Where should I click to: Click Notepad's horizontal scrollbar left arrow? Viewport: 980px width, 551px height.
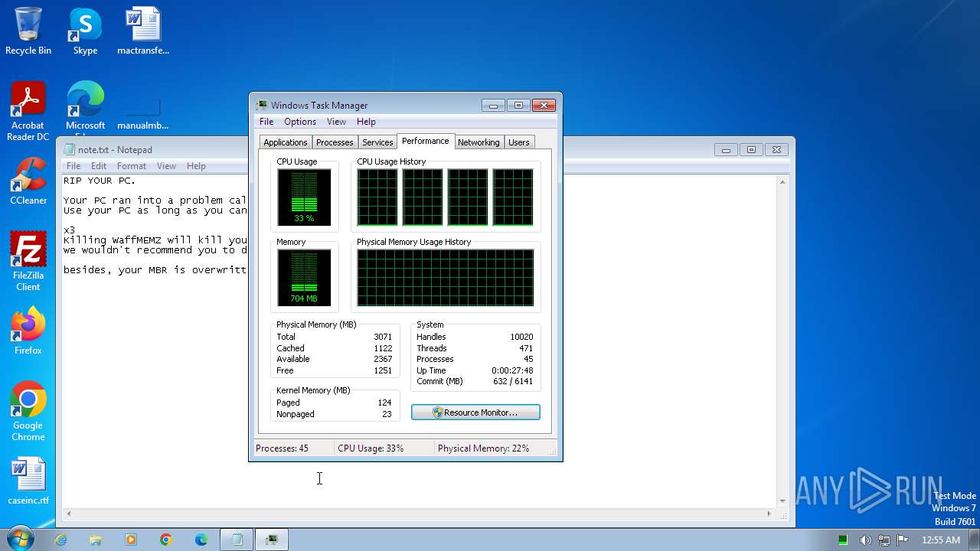[x=69, y=514]
